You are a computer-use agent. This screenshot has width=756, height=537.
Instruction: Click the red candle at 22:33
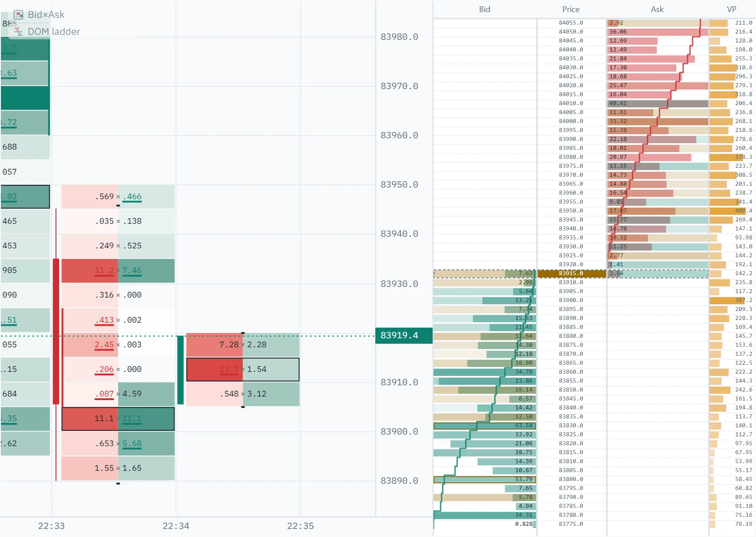point(56,331)
